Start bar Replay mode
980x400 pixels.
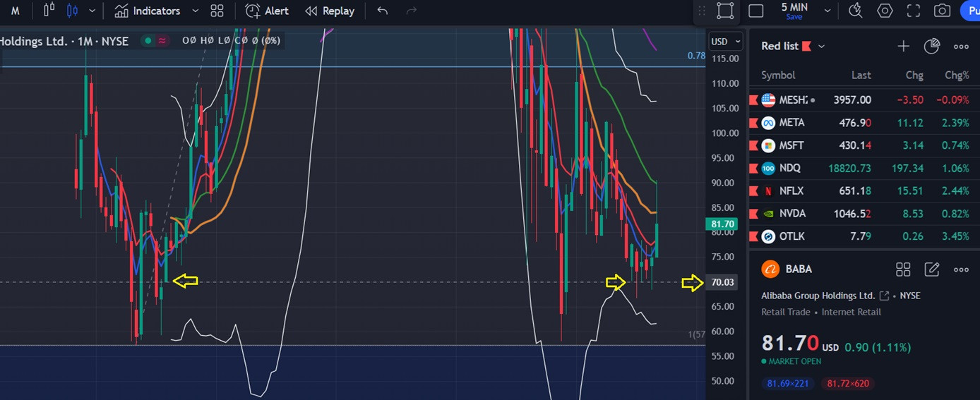click(330, 11)
